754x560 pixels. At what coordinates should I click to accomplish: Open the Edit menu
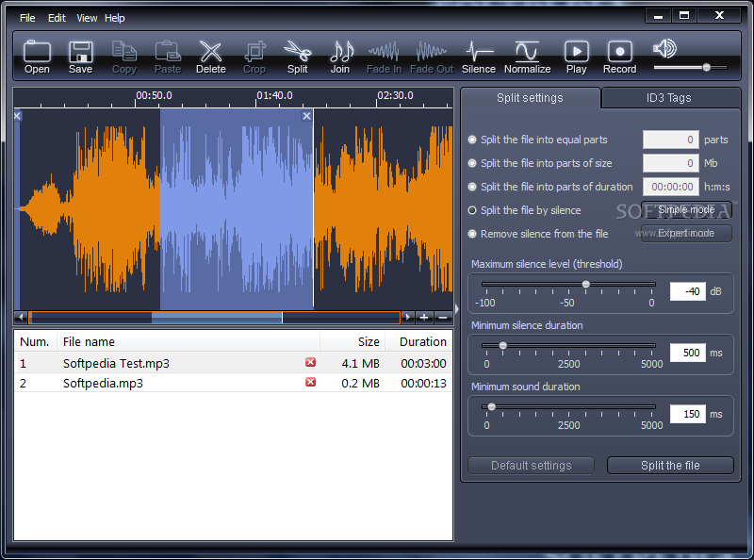pyautogui.click(x=57, y=18)
